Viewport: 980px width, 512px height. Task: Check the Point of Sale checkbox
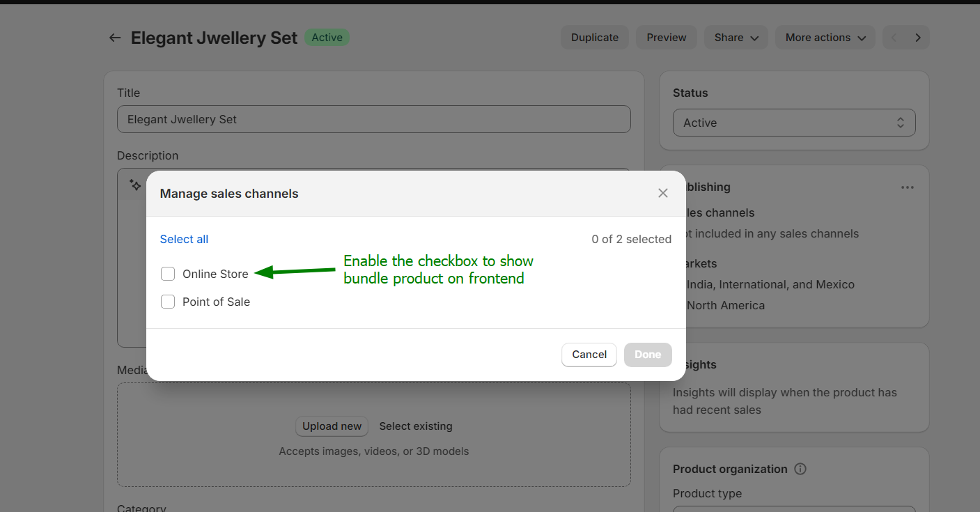click(x=168, y=302)
